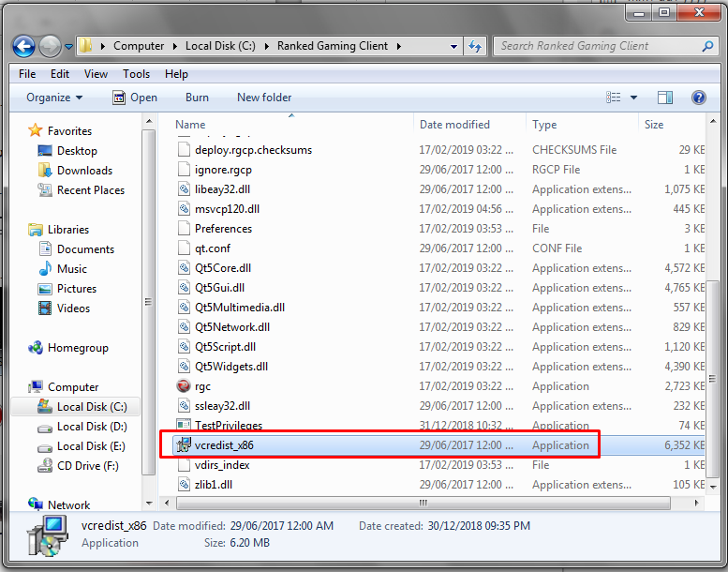Select the msvcp120.dll file icon
The height and width of the screenshot is (572, 728).
[184, 208]
